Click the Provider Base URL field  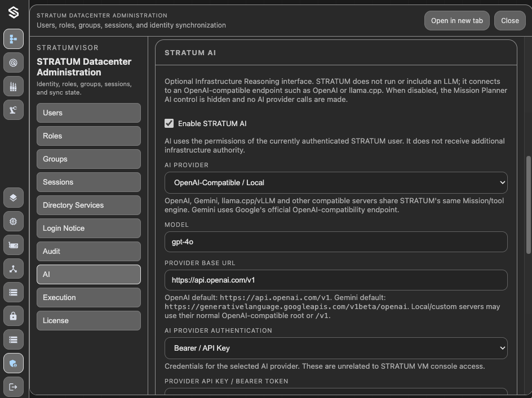pyautogui.click(x=336, y=280)
